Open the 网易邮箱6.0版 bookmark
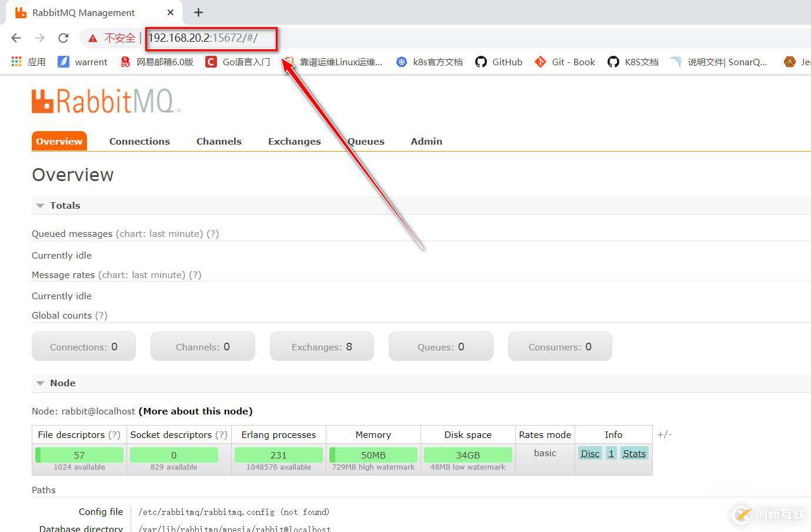Image resolution: width=811 pixels, height=532 pixels. coord(156,62)
